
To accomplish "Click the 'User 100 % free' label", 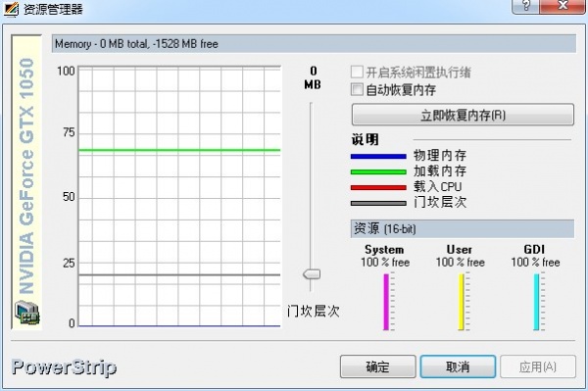I will (461, 256).
